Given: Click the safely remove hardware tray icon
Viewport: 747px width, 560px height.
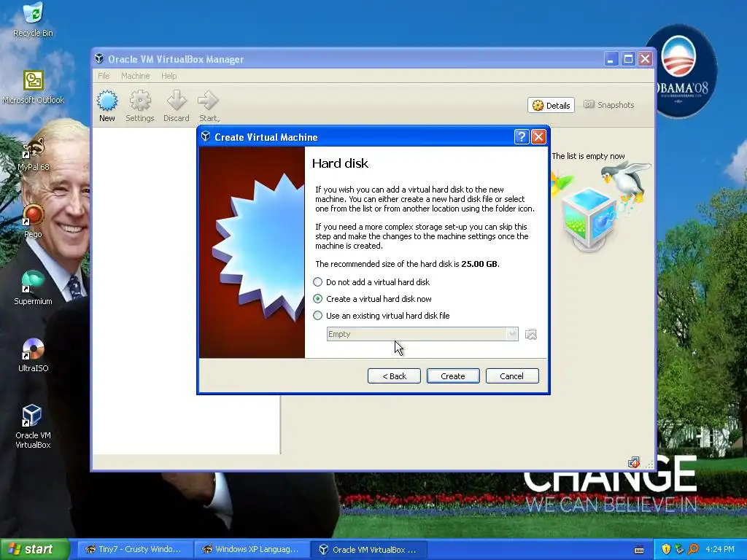Looking at the screenshot, I should 679,549.
